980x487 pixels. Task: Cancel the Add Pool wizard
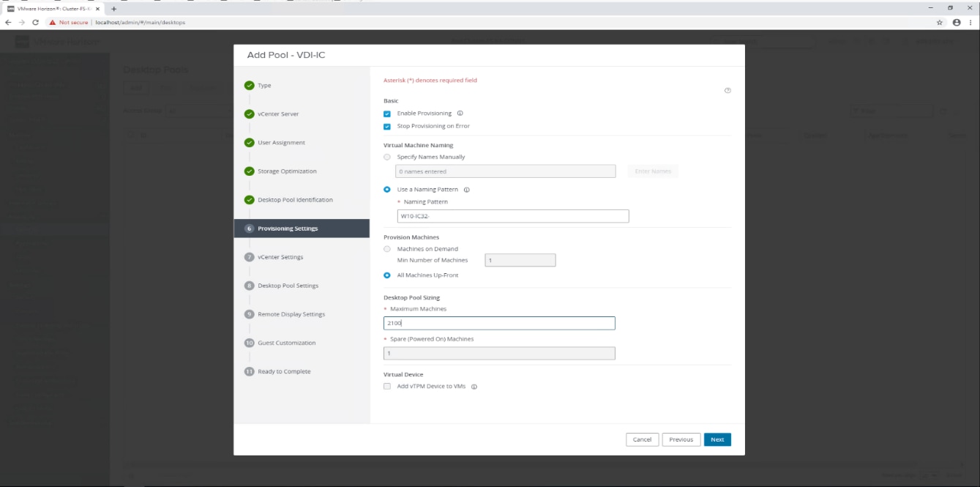tap(642, 439)
